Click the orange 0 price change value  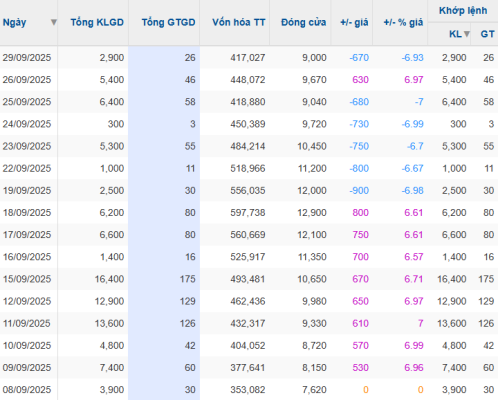pyautogui.click(x=366, y=389)
